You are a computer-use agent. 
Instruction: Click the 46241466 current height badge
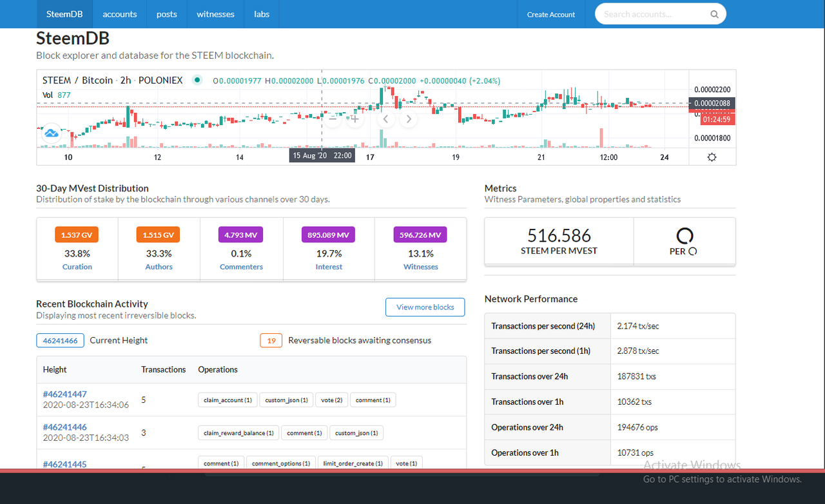[60, 340]
